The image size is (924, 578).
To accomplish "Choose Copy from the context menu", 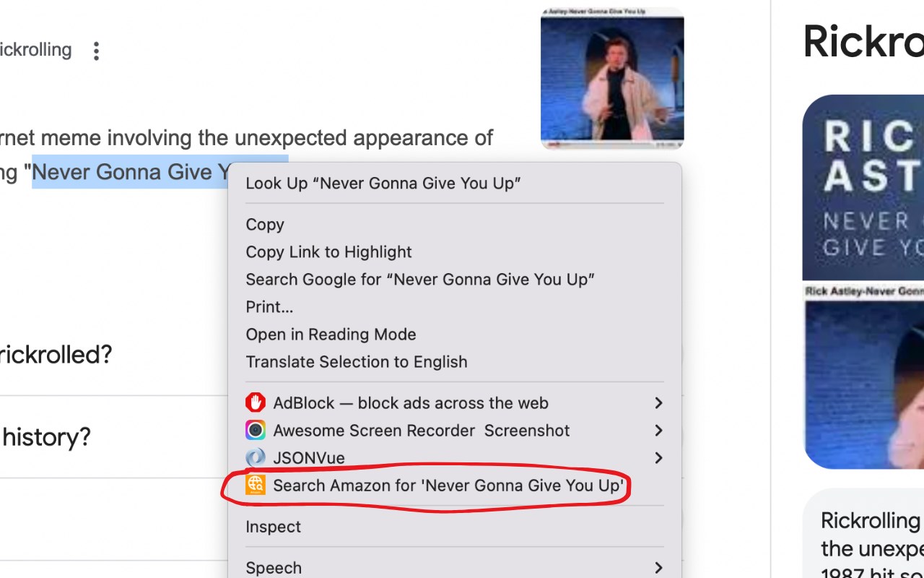I will point(265,225).
